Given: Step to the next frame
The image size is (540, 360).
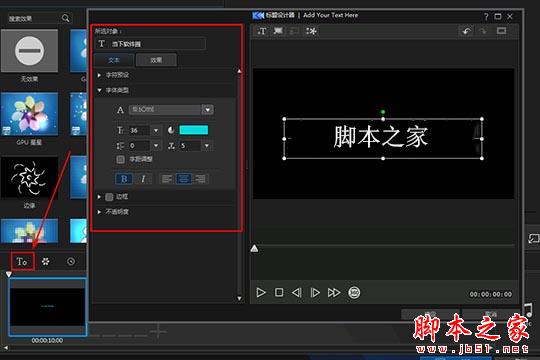Looking at the screenshot, I should coord(315,292).
